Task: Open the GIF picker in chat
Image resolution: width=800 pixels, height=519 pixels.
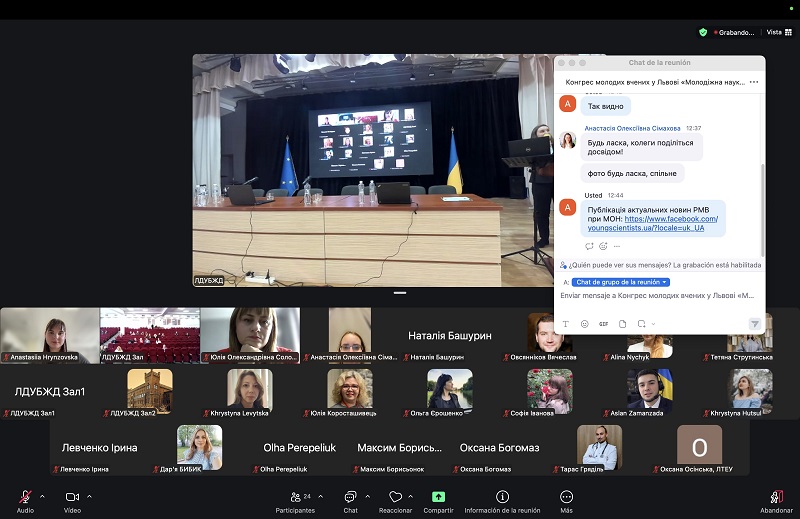Action: tap(603, 324)
